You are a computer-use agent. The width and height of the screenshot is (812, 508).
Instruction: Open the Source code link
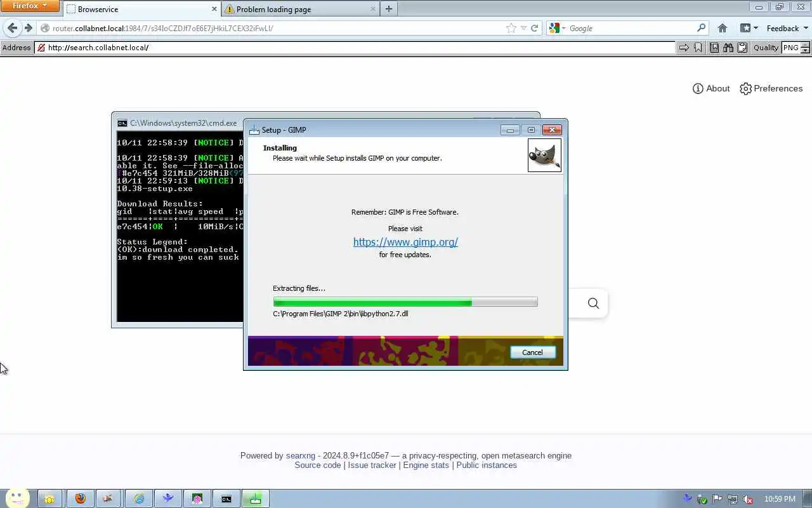(318, 465)
